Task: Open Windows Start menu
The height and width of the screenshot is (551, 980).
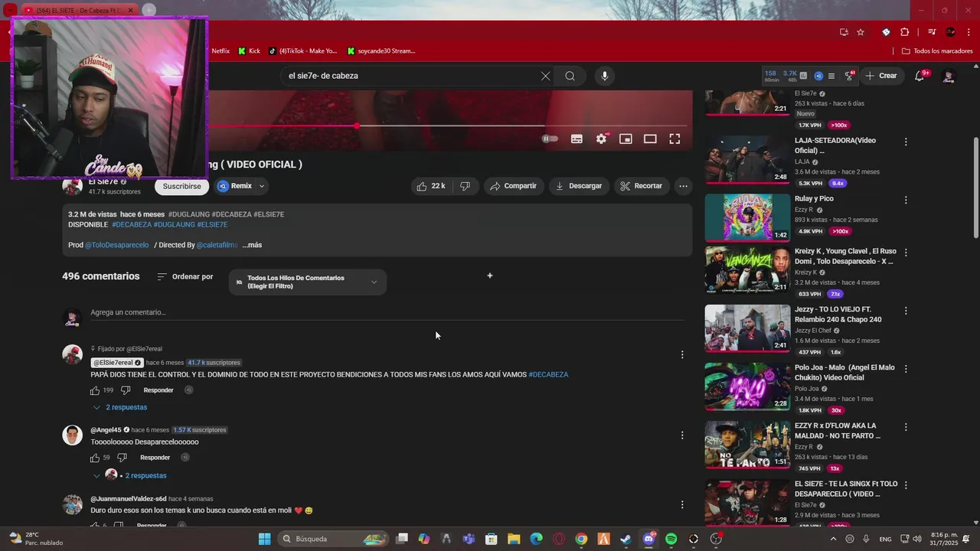Action: (264, 539)
